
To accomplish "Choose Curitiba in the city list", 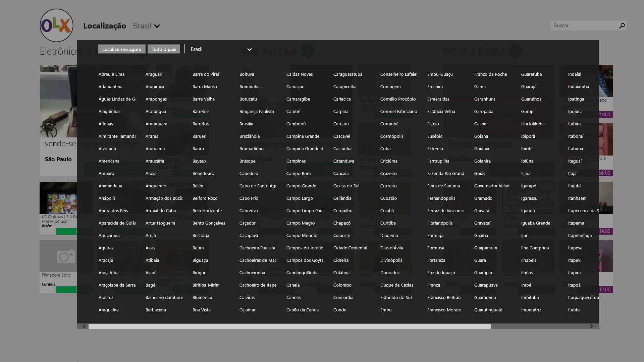I will click(388, 223).
